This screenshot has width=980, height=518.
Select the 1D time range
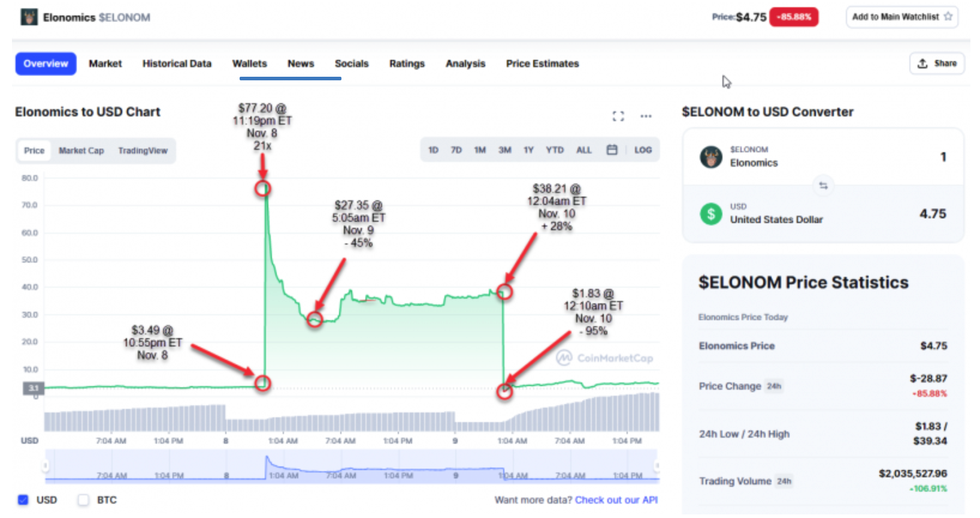click(x=433, y=150)
